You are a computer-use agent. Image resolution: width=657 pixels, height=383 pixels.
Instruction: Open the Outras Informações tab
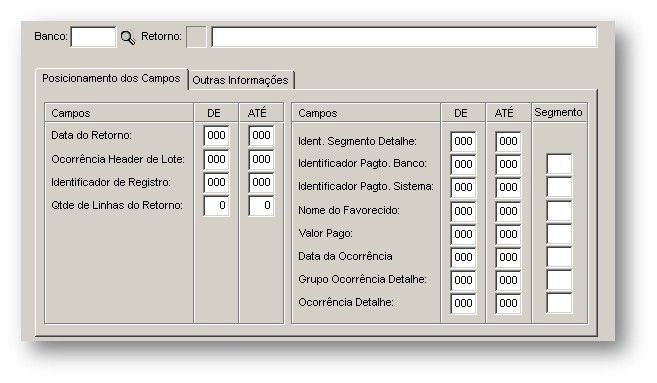[241, 80]
